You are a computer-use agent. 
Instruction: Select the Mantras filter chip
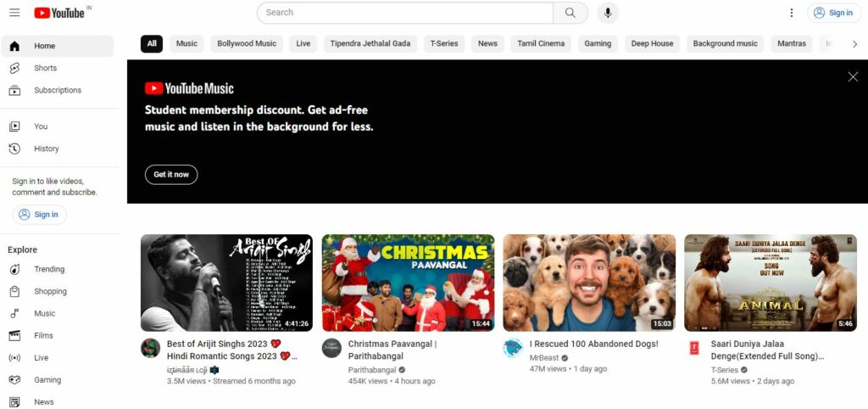792,44
